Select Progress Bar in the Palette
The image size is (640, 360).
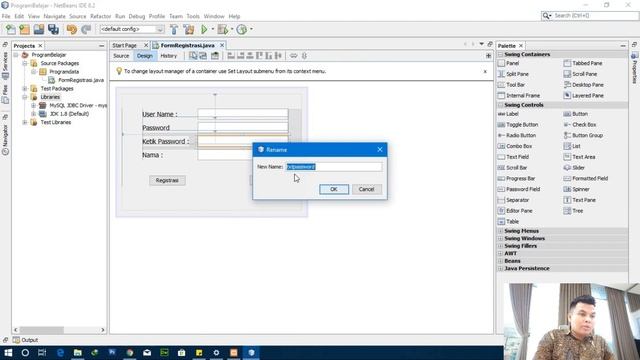pyautogui.click(x=516, y=178)
